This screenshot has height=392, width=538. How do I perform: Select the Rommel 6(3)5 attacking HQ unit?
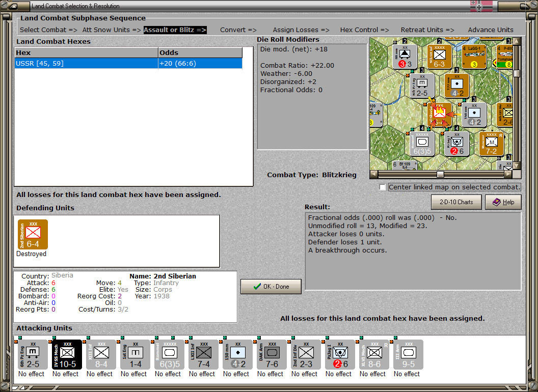169,354
